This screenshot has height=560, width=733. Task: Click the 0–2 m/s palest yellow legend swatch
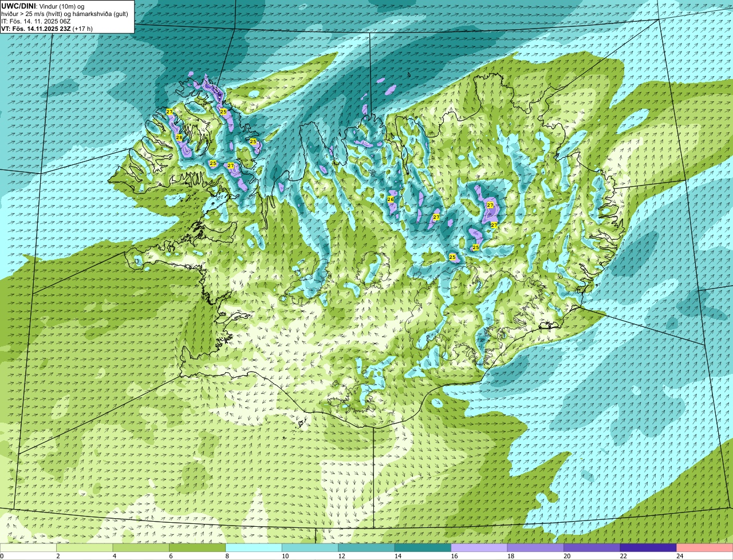pos(29,547)
